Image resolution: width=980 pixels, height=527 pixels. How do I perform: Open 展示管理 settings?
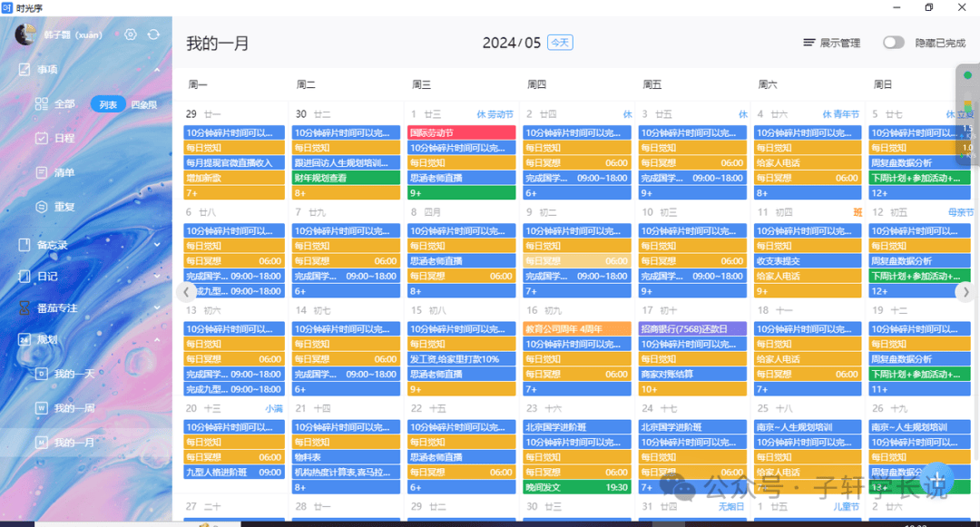pyautogui.click(x=832, y=43)
